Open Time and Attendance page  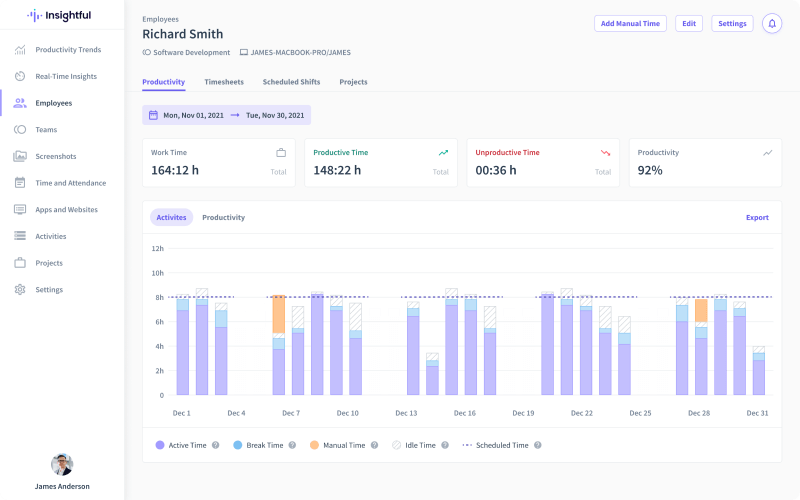point(70,183)
